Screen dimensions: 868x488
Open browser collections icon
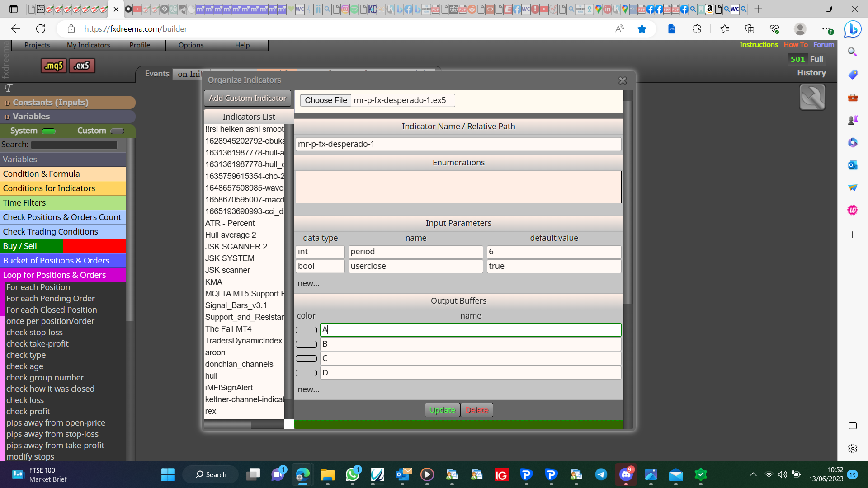[749, 29]
